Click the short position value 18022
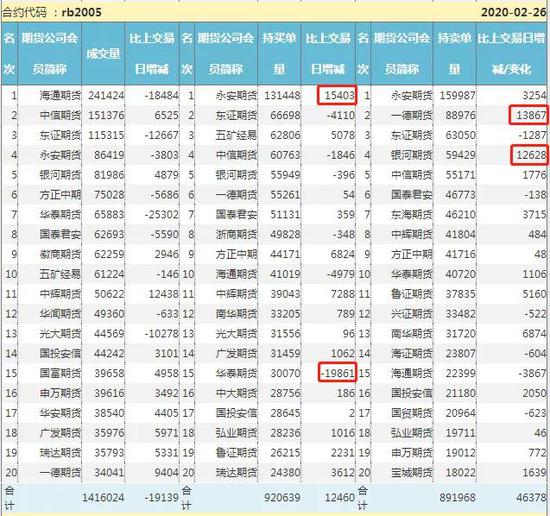Screen dimensions: 550x516 click(461, 473)
